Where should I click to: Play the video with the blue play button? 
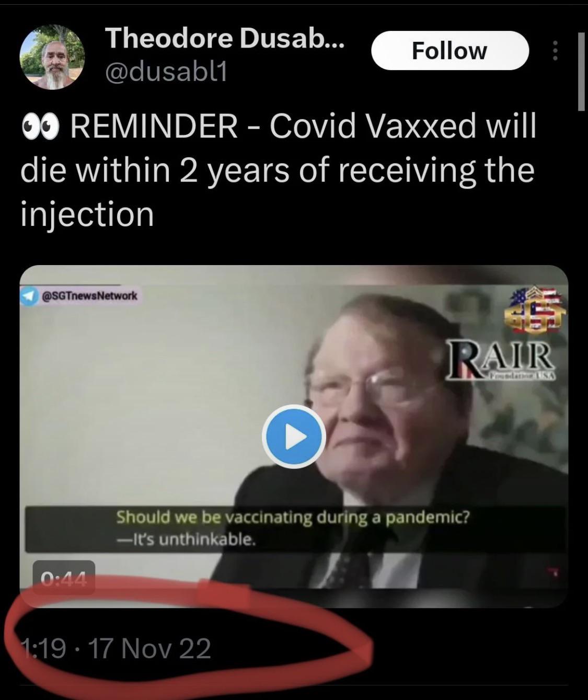[294, 437]
